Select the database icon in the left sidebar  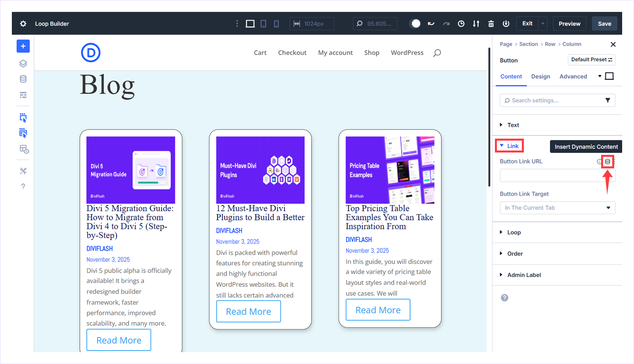pos(23,79)
